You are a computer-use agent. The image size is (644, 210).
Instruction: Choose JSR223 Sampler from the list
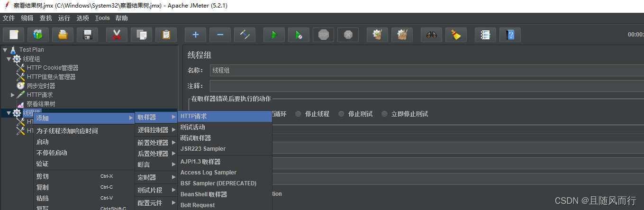225,149
